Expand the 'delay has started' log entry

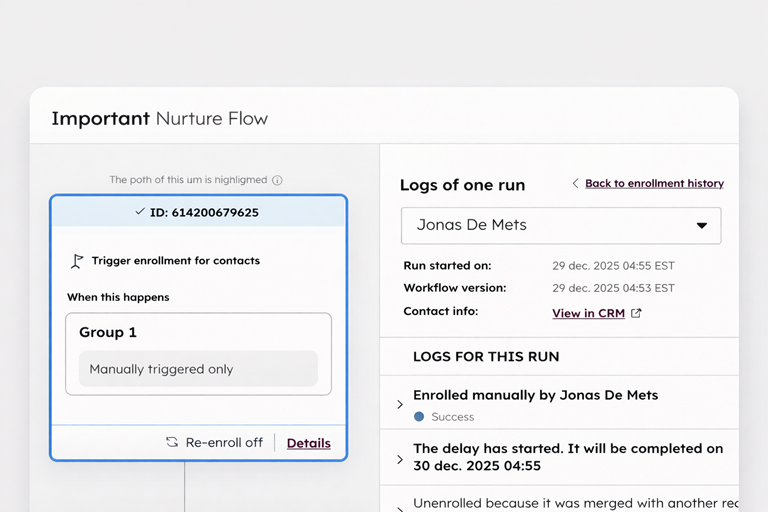400,459
